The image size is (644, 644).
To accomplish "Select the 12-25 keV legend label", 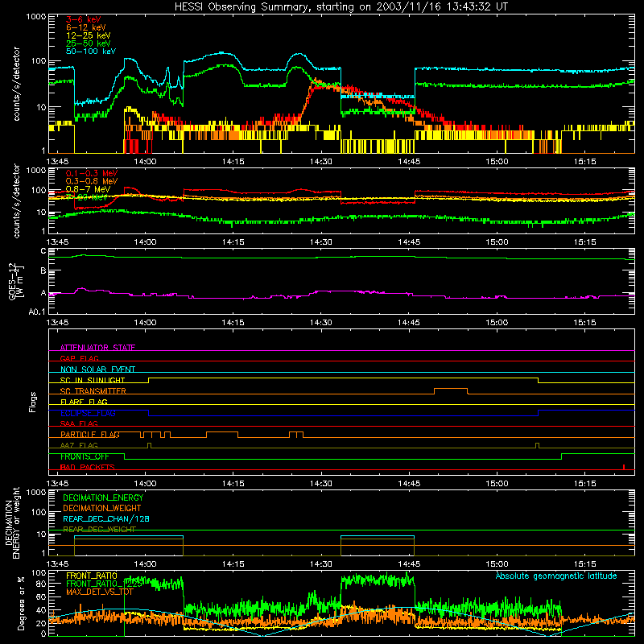I will pyautogui.click(x=89, y=35).
